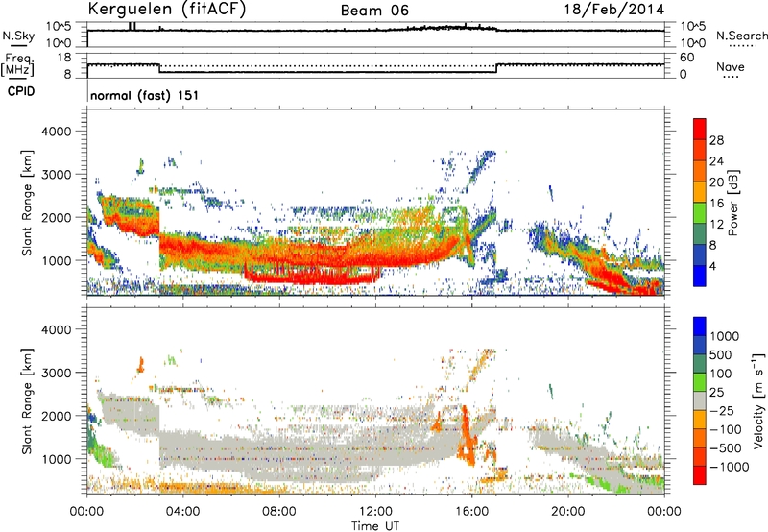The height and width of the screenshot is (532, 768).
Task: Click the velocity colorbar blue segment above 1000
Action: click(x=700, y=326)
